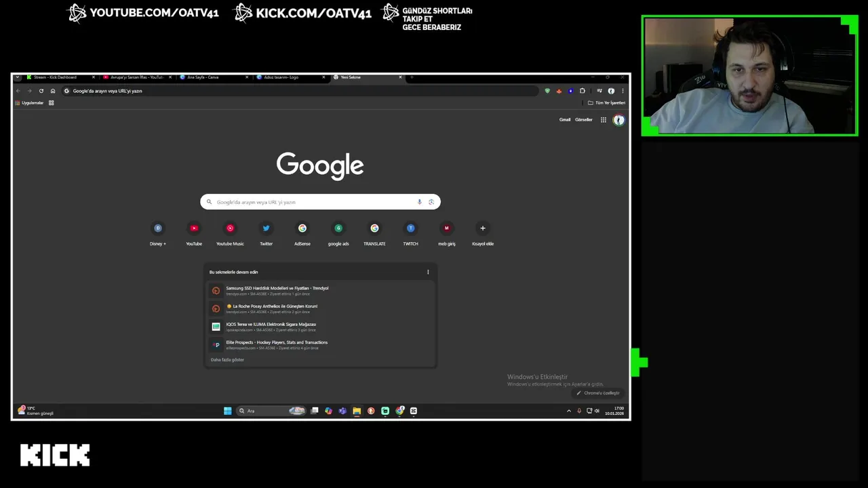
Task: Click Chrome'u özelleştir button
Action: [x=598, y=393]
